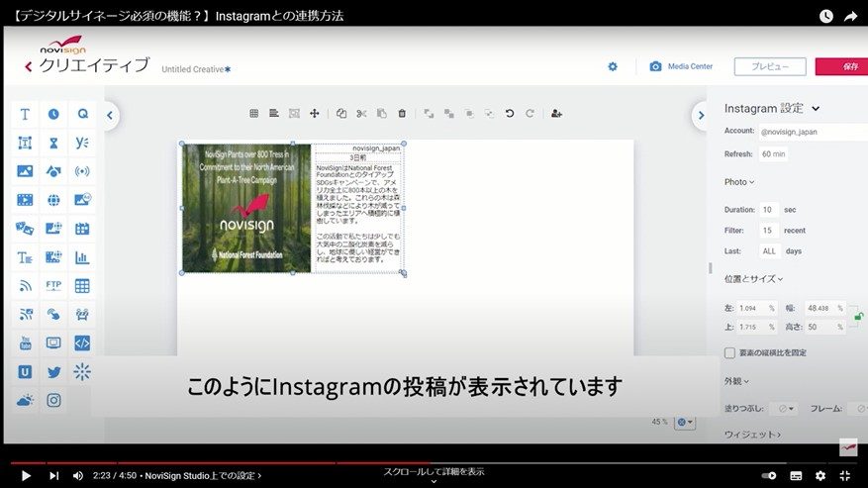Insert an Image widget
Screen dimensions: 868x488
25,171
